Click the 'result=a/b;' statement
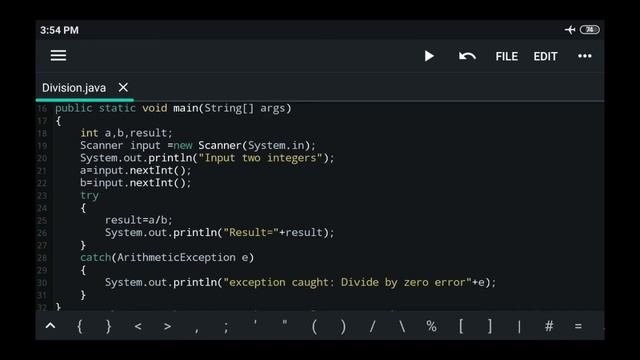The height and width of the screenshot is (360, 640). pos(139,220)
